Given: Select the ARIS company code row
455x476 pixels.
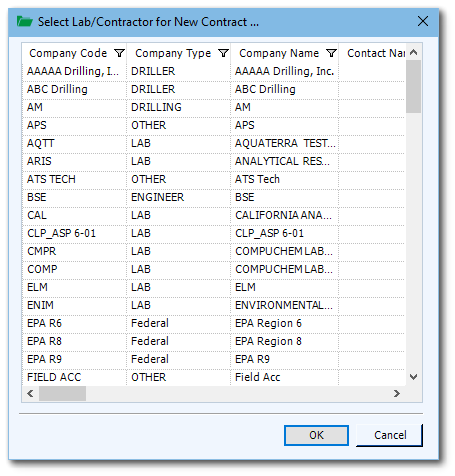Looking at the screenshot, I should [x=74, y=161].
